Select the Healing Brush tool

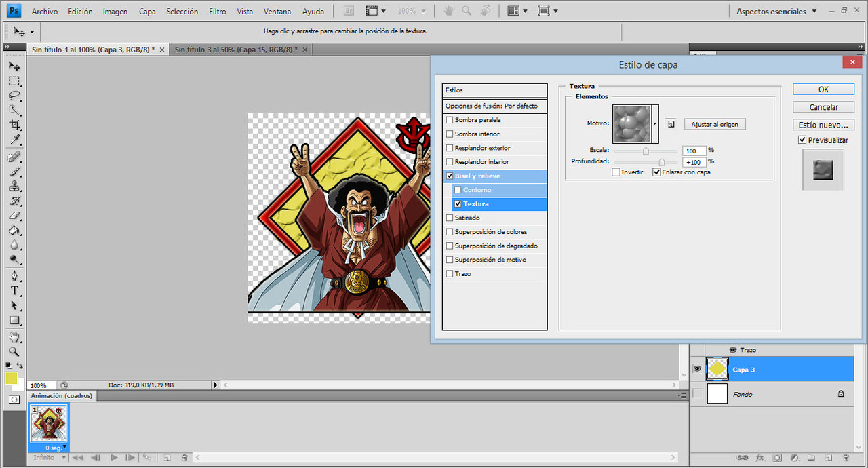14,157
